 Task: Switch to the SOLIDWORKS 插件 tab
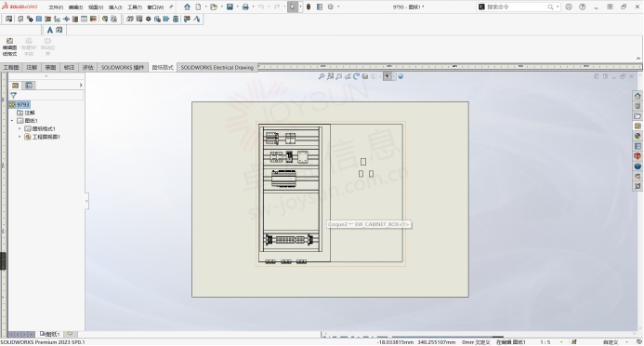click(123, 67)
